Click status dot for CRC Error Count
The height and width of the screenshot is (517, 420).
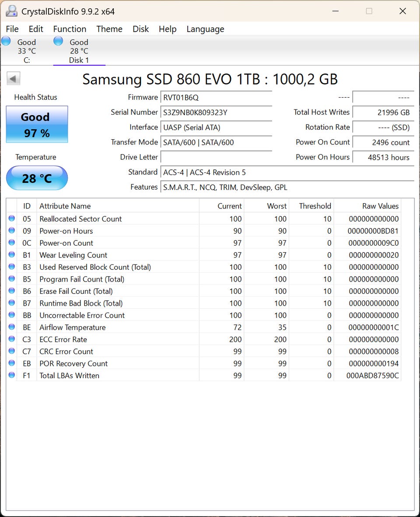pyautogui.click(x=11, y=351)
